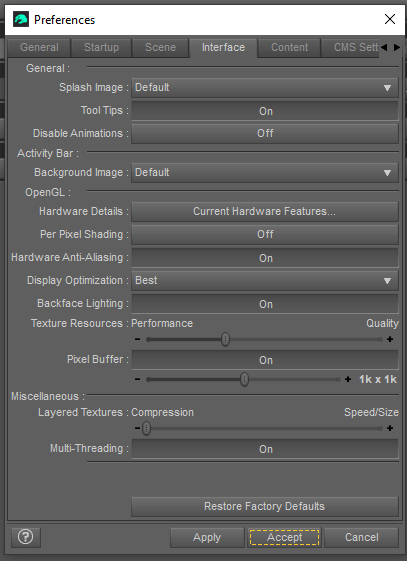Click Current Hardware Features button
The width and height of the screenshot is (407, 561).
pos(265,211)
